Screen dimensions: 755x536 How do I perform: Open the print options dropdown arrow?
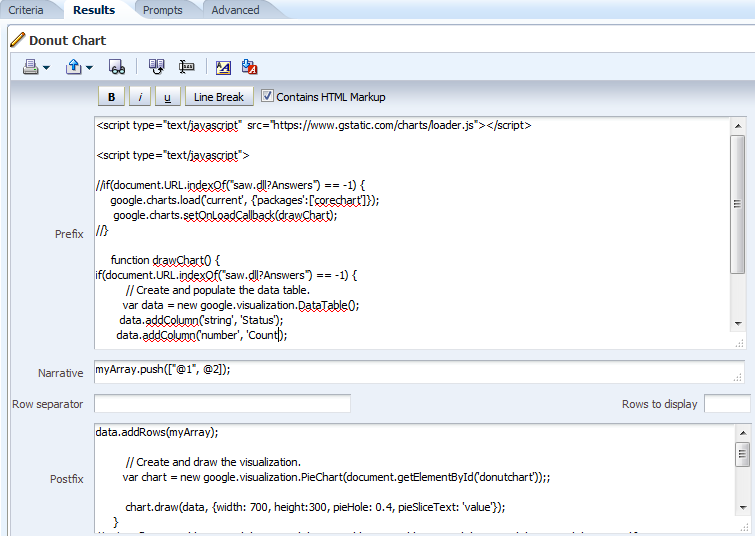46,68
